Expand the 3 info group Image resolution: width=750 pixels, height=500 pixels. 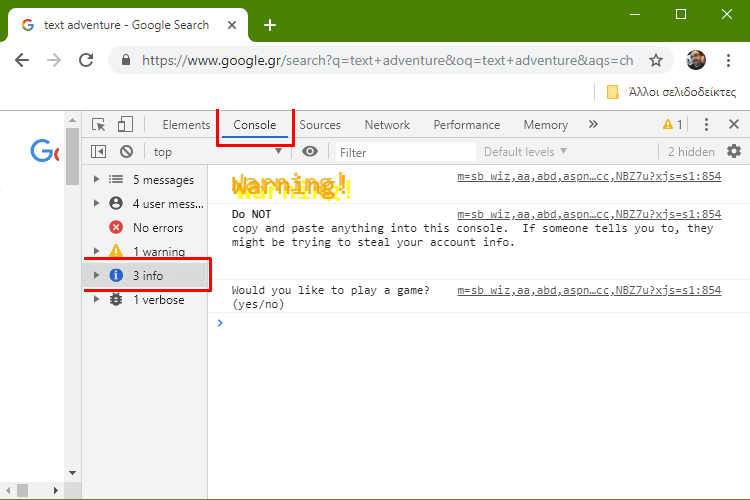tap(96, 275)
